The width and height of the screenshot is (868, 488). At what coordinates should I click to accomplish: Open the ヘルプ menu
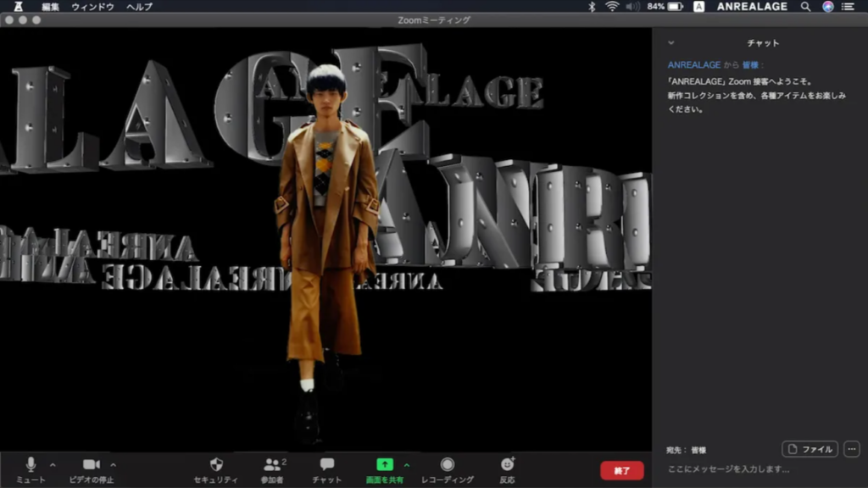pos(139,7)
